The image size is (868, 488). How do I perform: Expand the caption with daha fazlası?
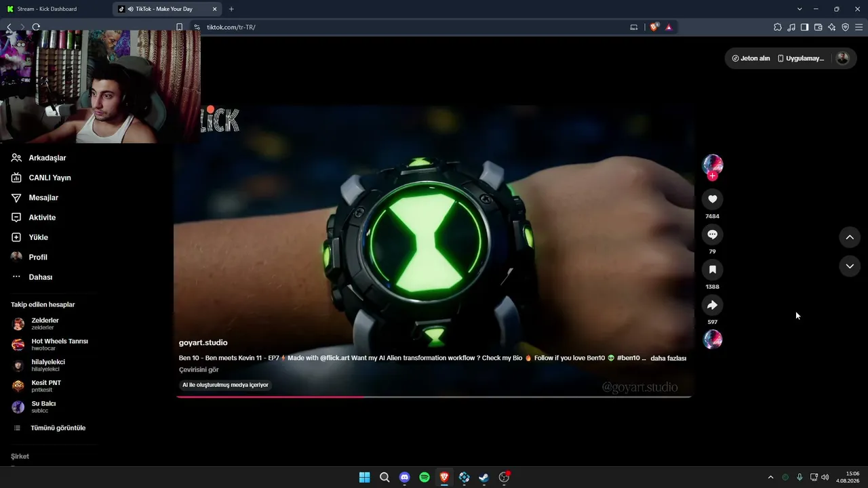click(x=668, y=358)
